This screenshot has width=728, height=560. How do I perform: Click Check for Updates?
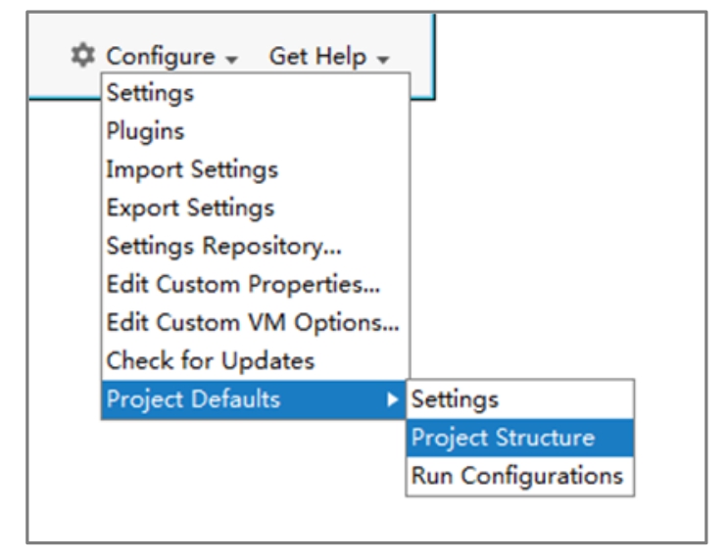pyautogui.click(x=211, y=360)
